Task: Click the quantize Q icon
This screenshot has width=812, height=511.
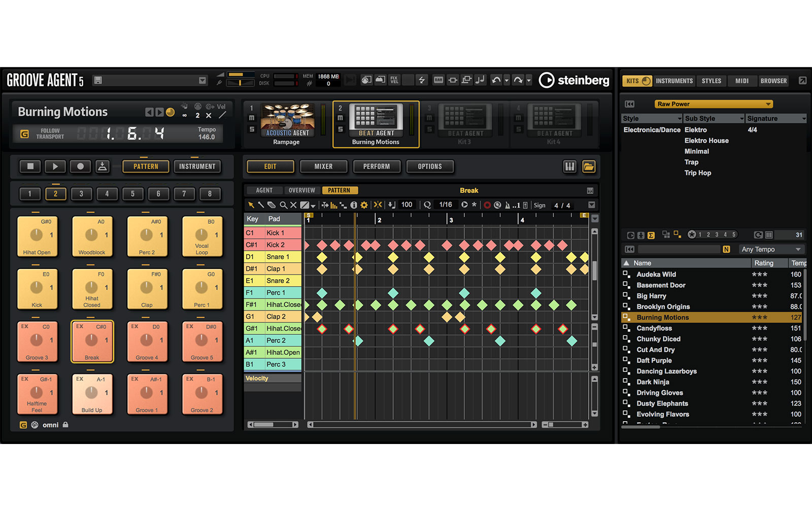Action: [x=427, y=205]
